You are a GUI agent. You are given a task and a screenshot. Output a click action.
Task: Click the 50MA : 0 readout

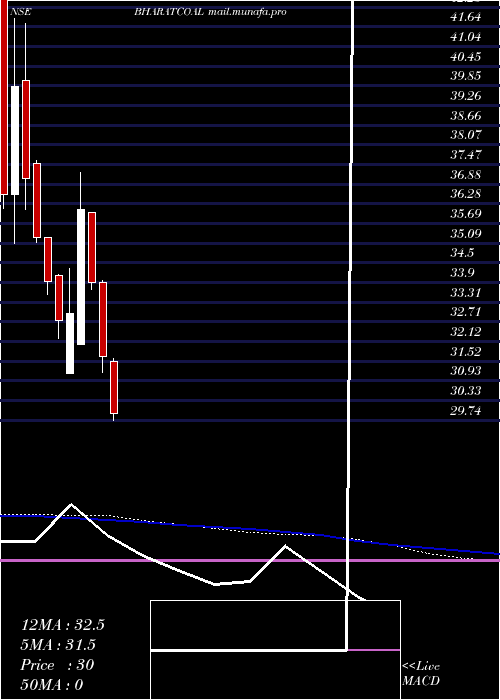[x=52, y=685]
